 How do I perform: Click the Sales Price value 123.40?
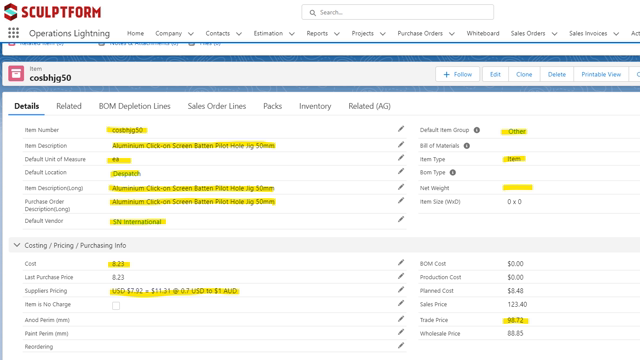[517, 304]
